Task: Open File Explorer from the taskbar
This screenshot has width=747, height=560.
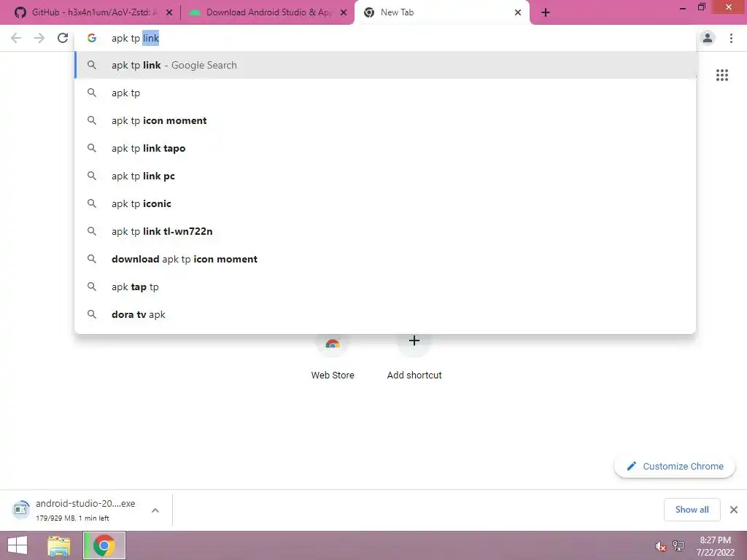Action: tap(59, 545)
